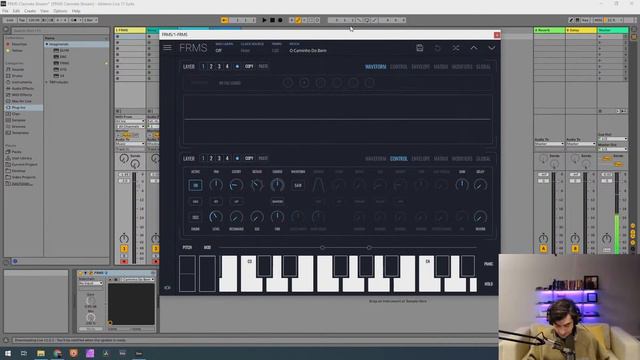
Task: Click track 1 FRMS yellow activator button
Action: coord(124,249)
